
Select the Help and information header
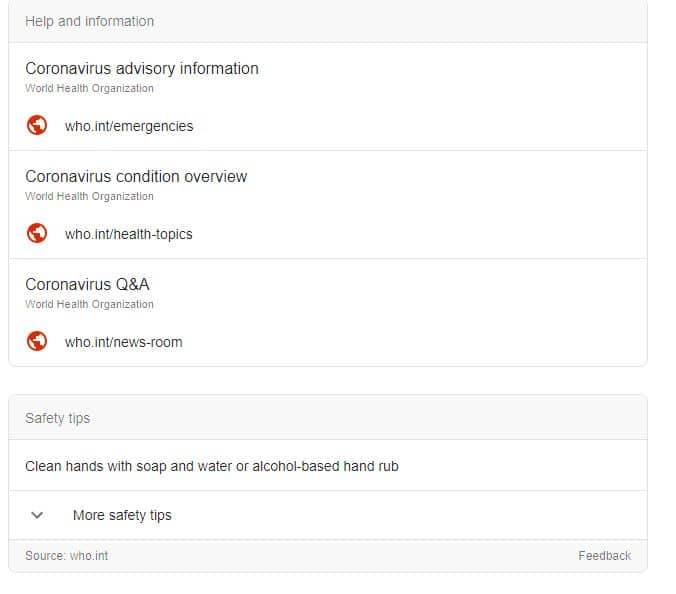89,21
